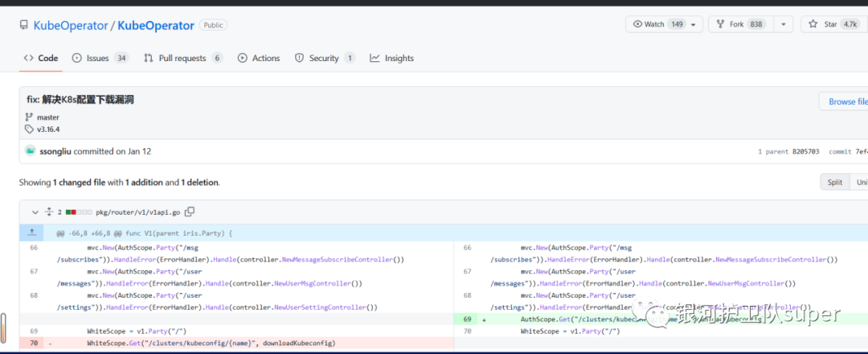Click the ssongliu avatar image

click(31, 150)
